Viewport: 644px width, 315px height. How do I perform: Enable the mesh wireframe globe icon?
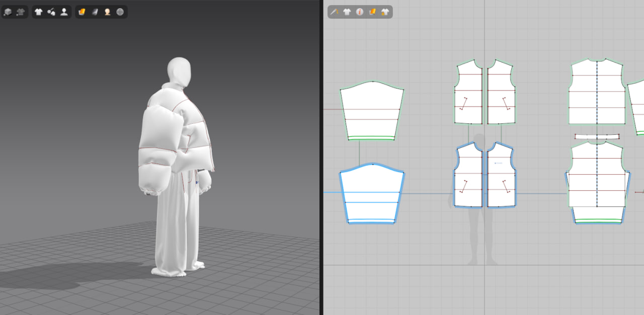[120, 12]
